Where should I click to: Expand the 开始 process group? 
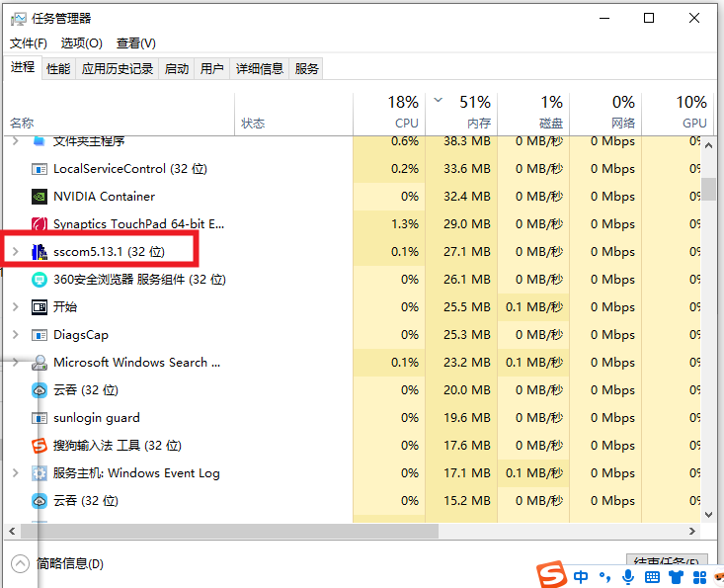coord(15,307)
